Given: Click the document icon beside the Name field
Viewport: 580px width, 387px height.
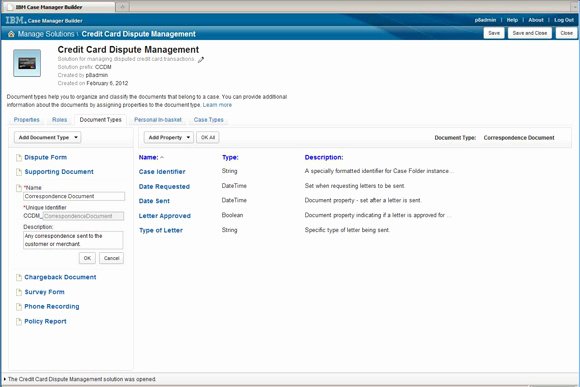Looking at the screenshot, I should (19, 188).
